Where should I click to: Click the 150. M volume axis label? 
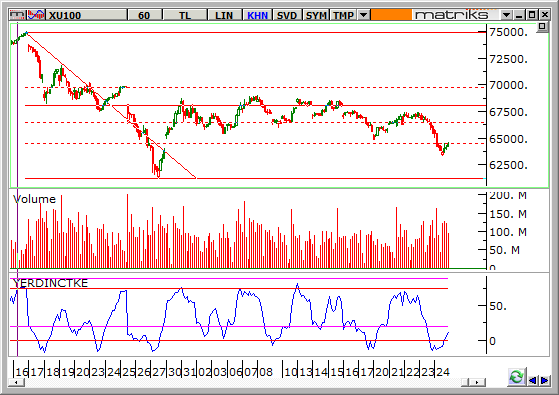[x=508, y=214]
